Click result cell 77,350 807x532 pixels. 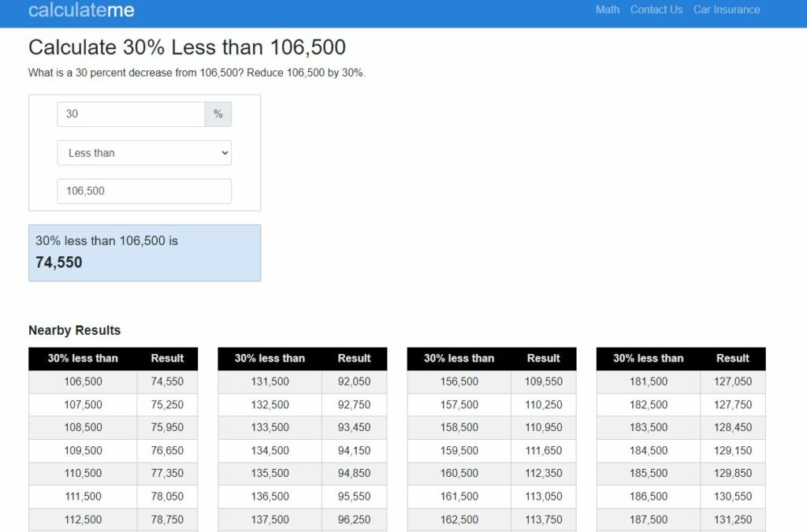tap(167, 474)
